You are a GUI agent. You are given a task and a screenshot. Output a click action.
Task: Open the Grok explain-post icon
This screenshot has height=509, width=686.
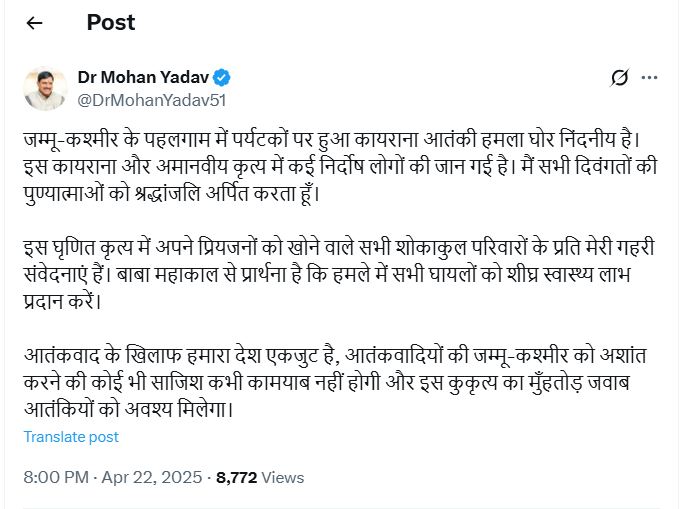coord(619,78)
